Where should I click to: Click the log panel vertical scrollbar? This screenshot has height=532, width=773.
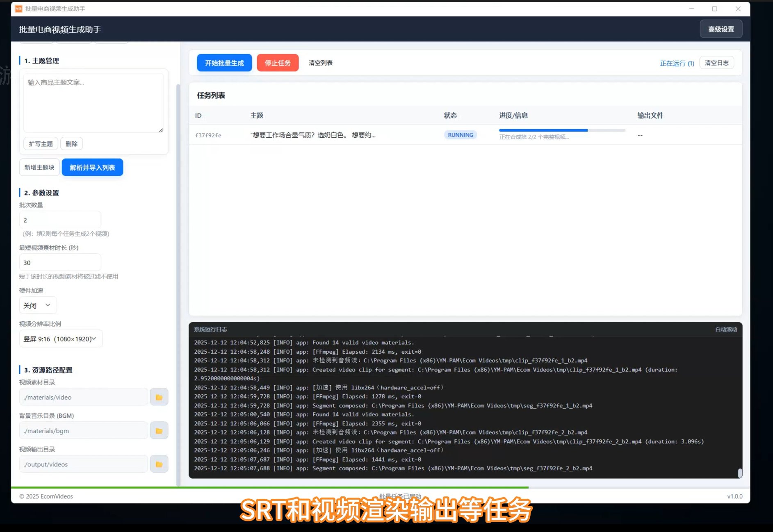[740, 473]
